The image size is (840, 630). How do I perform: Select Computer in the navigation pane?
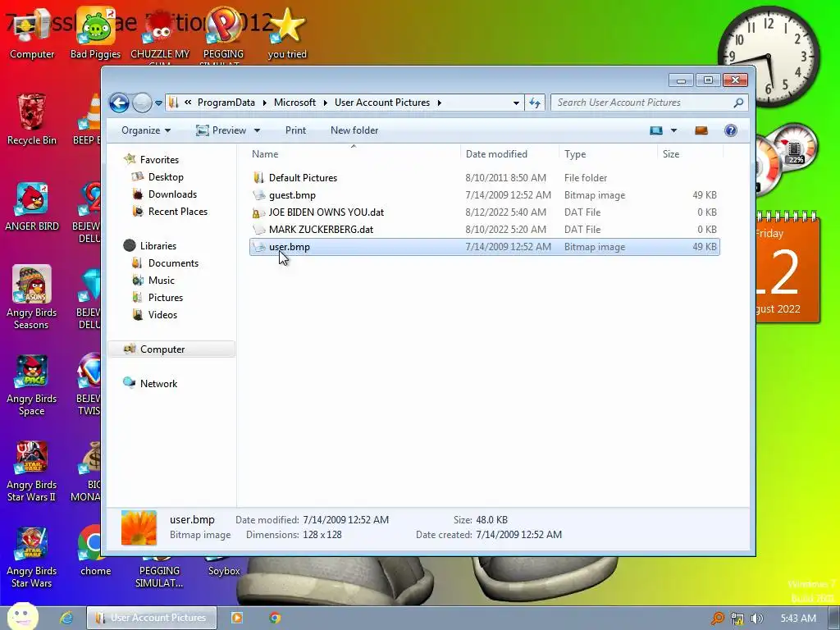pyautogui.click(x=171, y=349)
